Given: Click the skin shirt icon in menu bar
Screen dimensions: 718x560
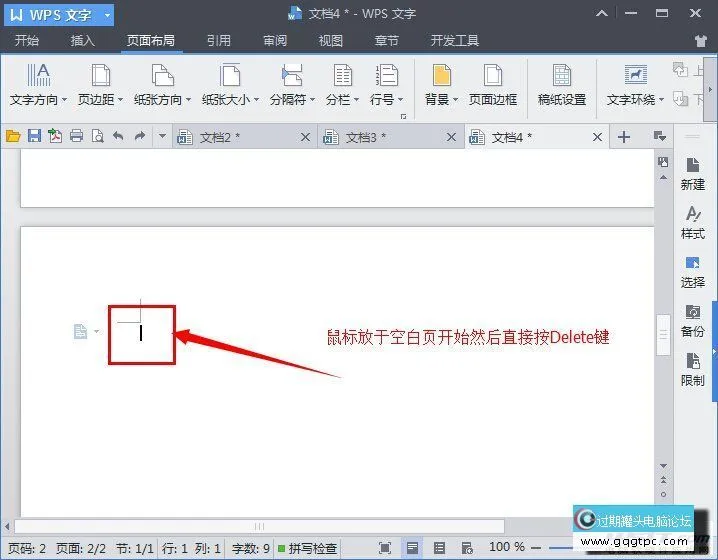Looking at the screenshot, I should [701, 41].
